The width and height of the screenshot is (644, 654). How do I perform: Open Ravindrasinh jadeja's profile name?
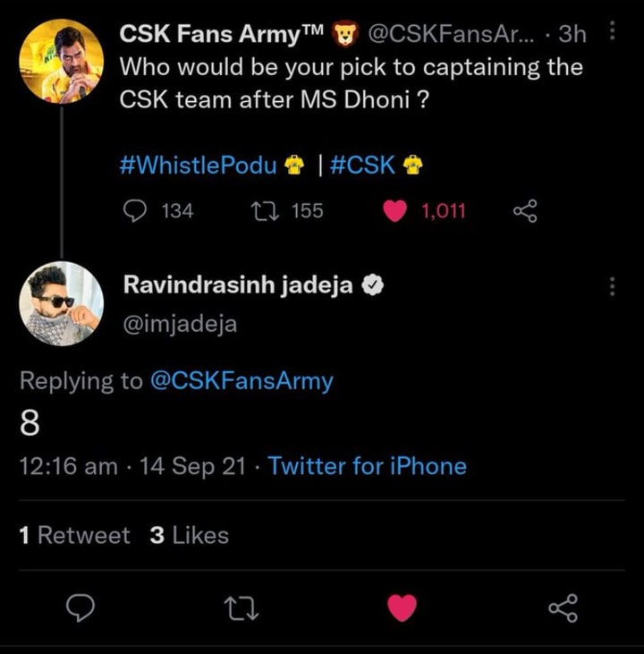click(237, 286)
